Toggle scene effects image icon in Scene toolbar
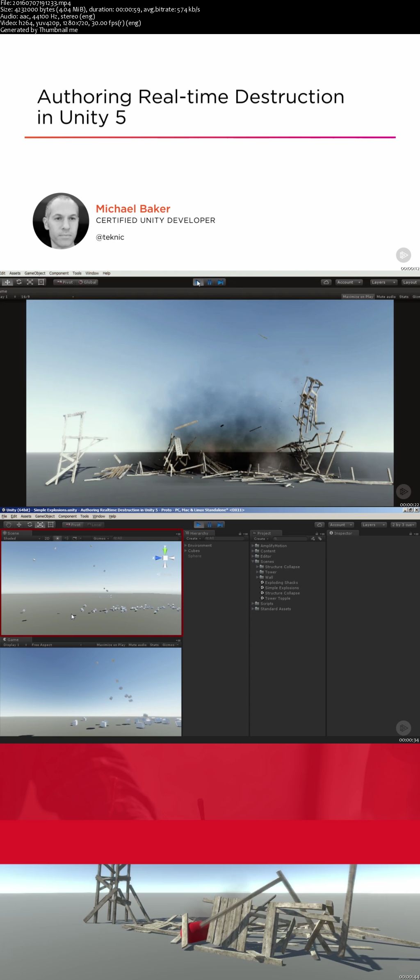 (75, 538)
